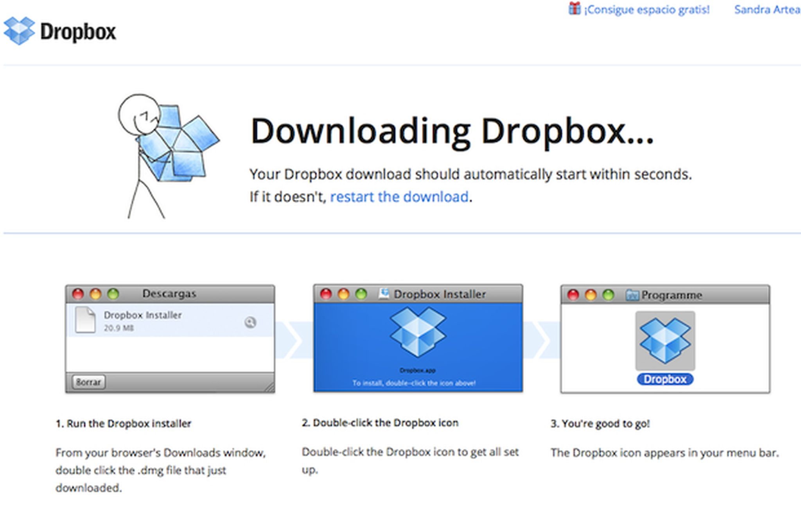Click the magnifier icon beside Dropbox Installer
The image size is (801, 532).
tap(250, 323)
